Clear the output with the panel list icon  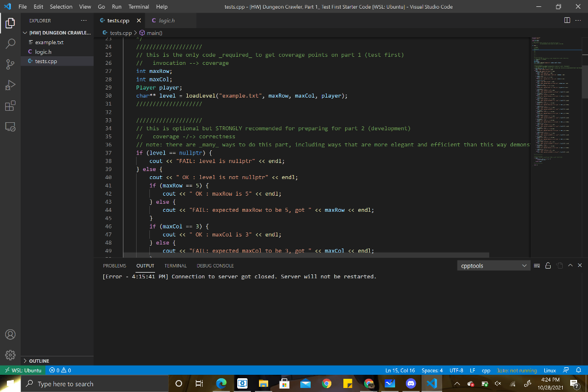click(x=537, y=266)
